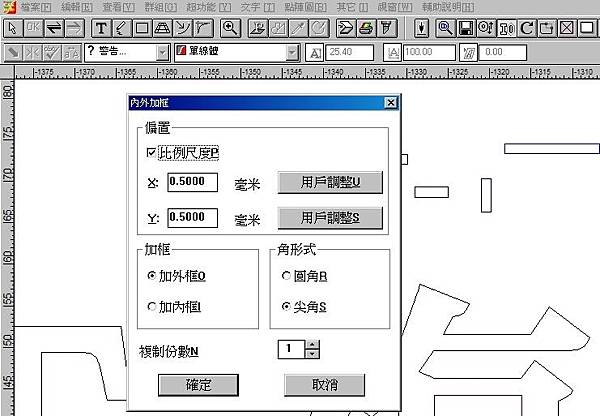Confirm with the 確定 button

[x=198, y=385]
